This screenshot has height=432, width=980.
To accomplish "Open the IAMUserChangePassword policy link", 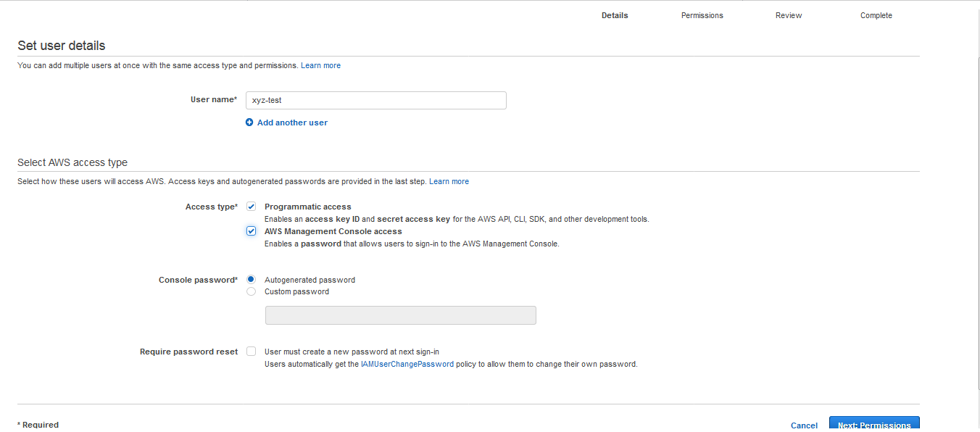I will click(407, 364).
